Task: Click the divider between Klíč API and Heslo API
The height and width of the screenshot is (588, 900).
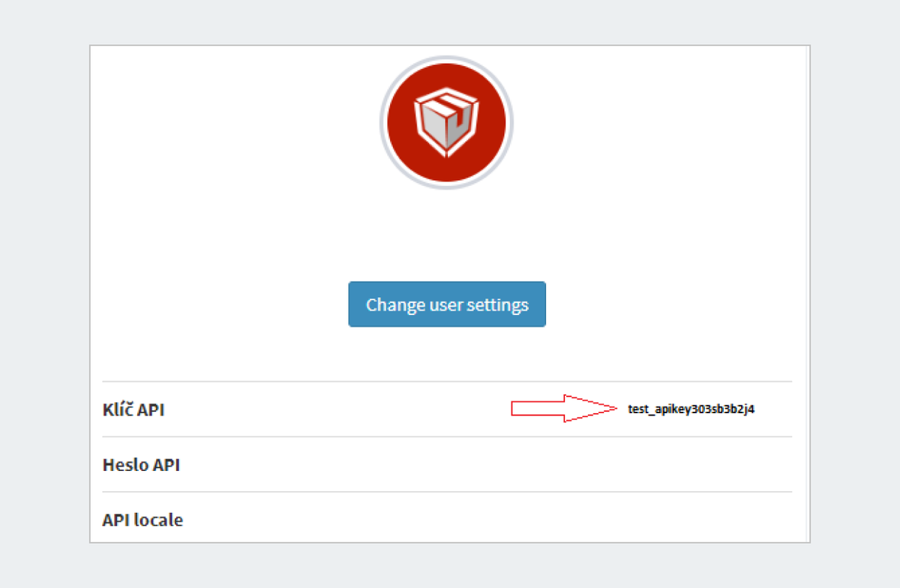Action: coord(447,436)
